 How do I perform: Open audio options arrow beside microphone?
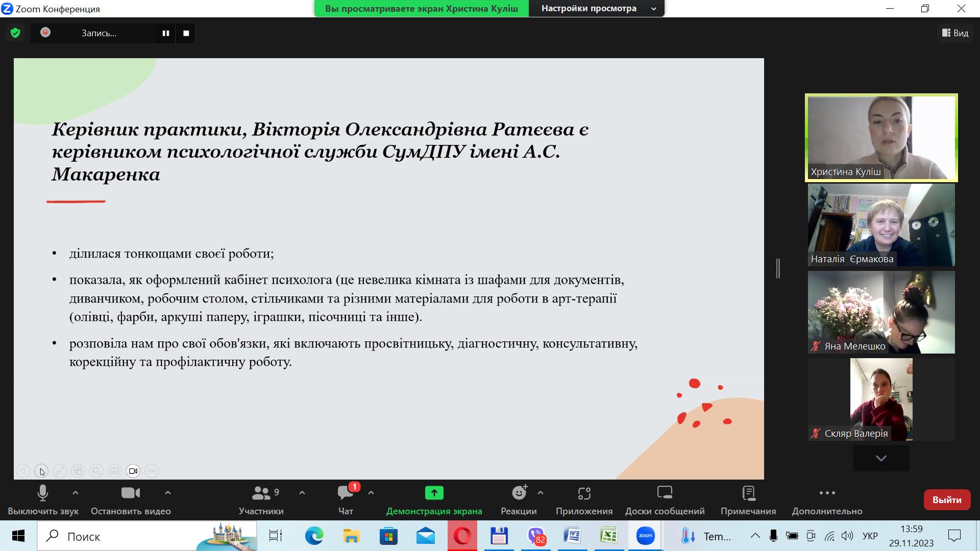click(x=76, y=493)
